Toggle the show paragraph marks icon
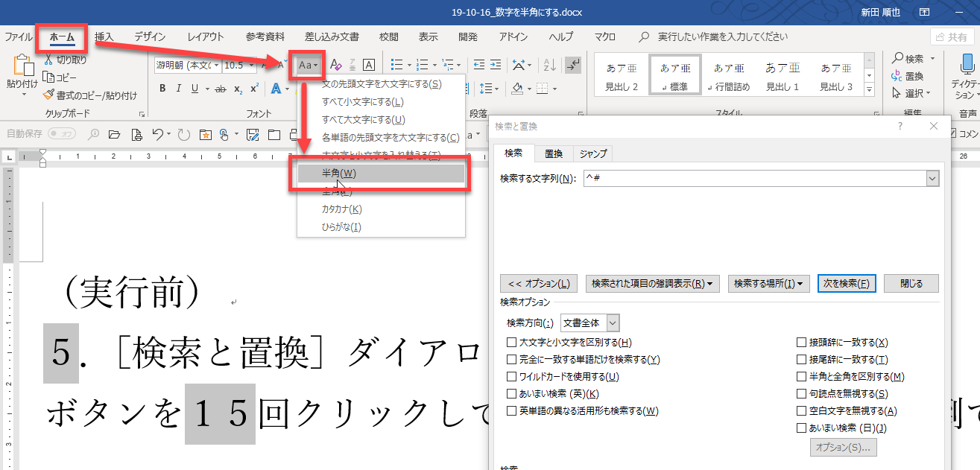 [x=573, y=66]
